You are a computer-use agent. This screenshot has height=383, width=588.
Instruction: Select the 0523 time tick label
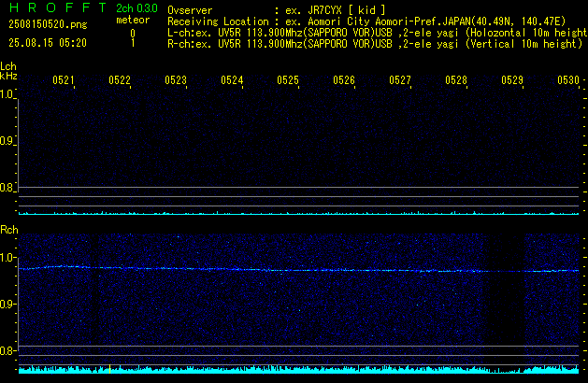pos(176,80)
